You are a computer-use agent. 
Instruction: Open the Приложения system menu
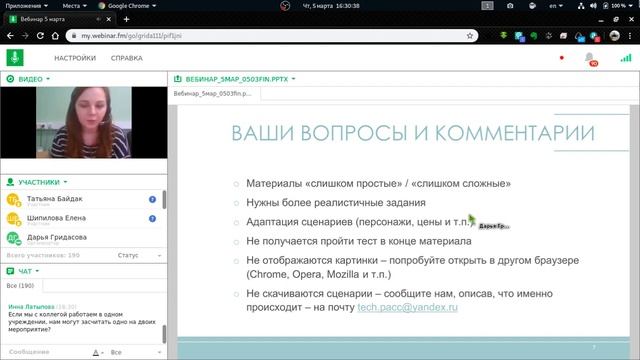coord(27,6)
